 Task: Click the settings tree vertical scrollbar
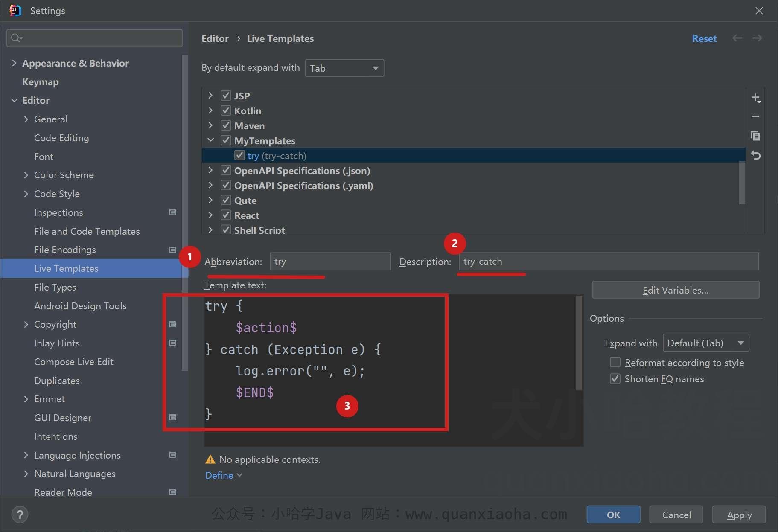pos(184,212)
